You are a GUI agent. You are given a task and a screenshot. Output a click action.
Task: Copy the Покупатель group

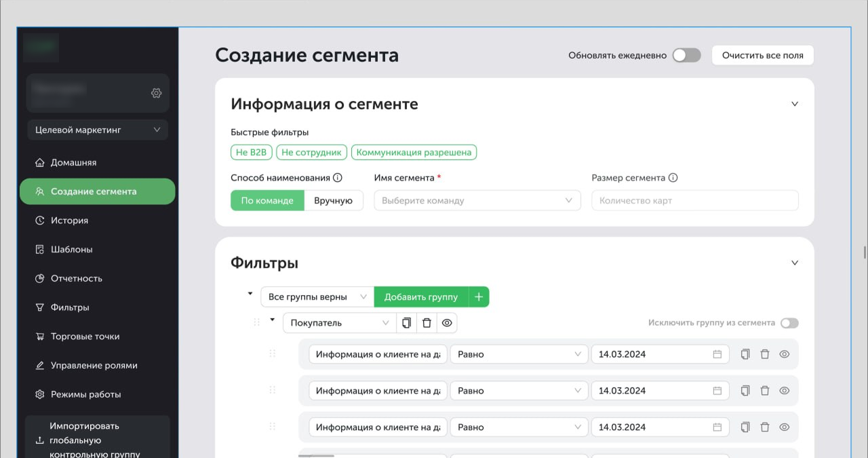tap(406, 323)
